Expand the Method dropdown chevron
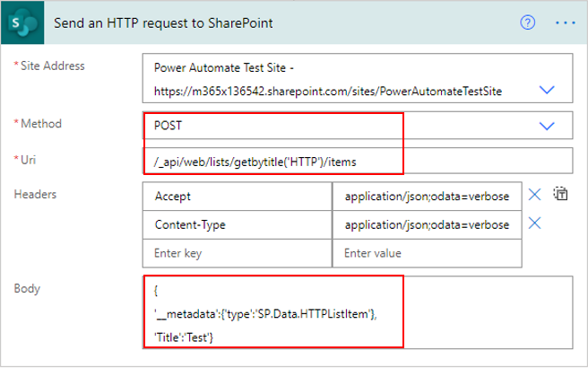This screenshot has width=588, height=368. [547, 126]
